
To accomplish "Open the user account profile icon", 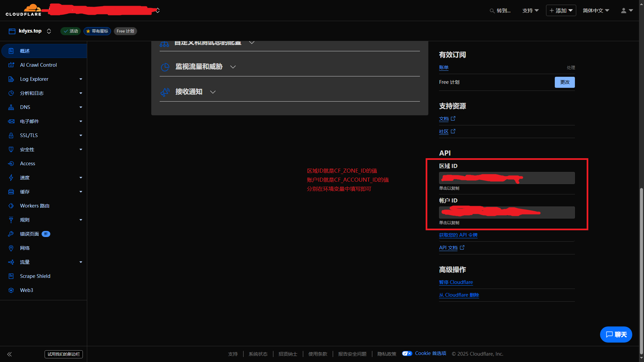I will [624, 11].
